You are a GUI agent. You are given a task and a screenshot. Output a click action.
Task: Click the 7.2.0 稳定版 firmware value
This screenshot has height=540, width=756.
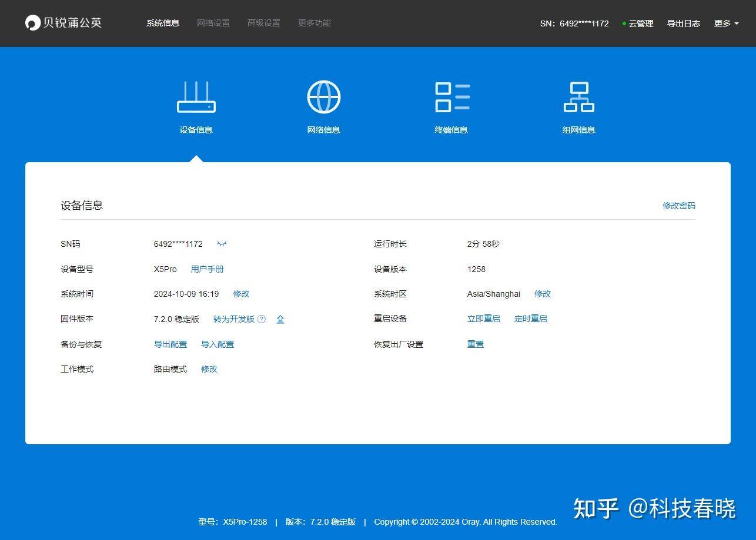176,319
